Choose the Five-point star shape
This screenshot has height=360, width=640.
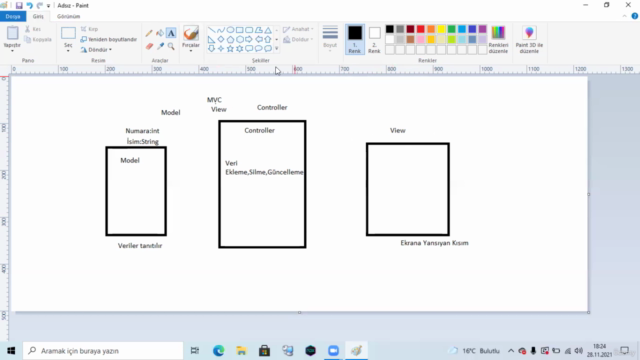pos(230,49)
